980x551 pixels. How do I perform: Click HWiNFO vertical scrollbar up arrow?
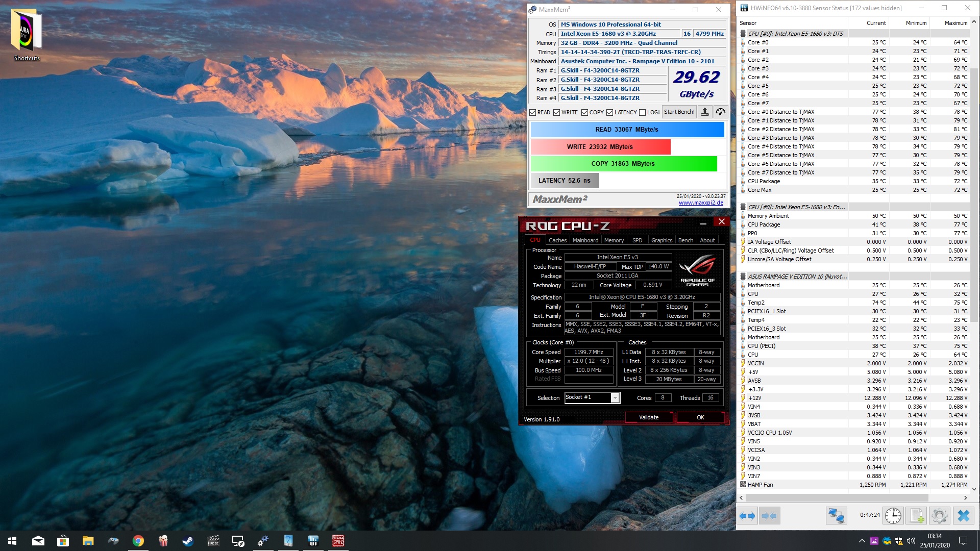tap(974, 23)
